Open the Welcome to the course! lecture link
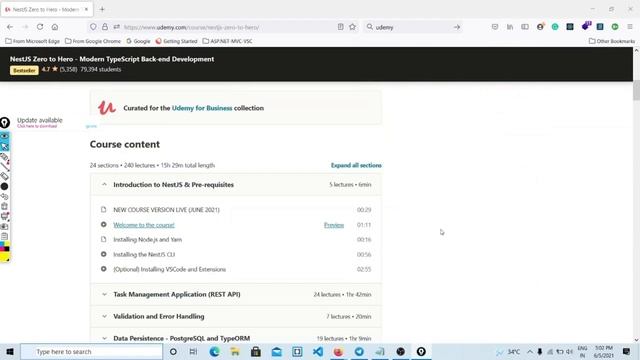 click(x=144, y=225)
